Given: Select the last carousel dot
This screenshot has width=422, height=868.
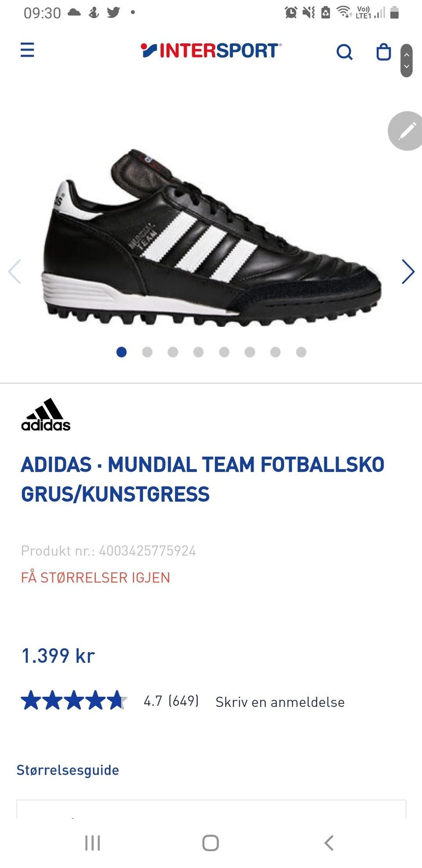Looking at the screenshot, I should coord(301,352).
